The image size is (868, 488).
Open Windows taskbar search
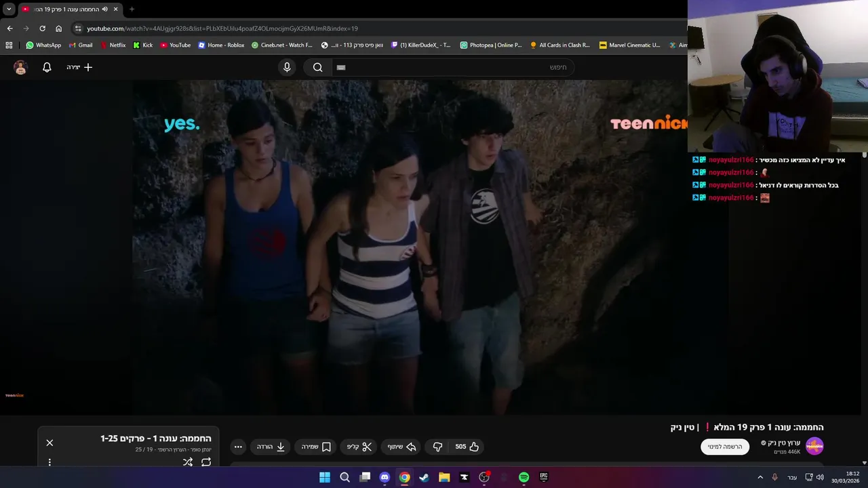coord(344,477)
